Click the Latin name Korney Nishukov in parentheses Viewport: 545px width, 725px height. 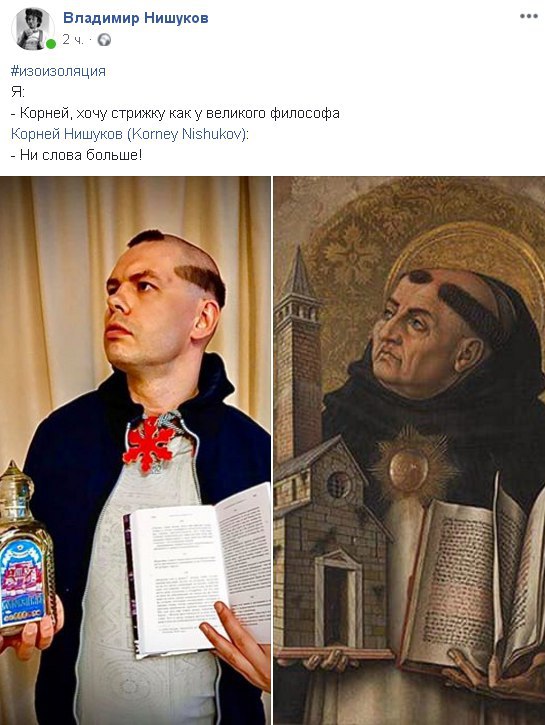pyautogui.click(x=187, y=134)
